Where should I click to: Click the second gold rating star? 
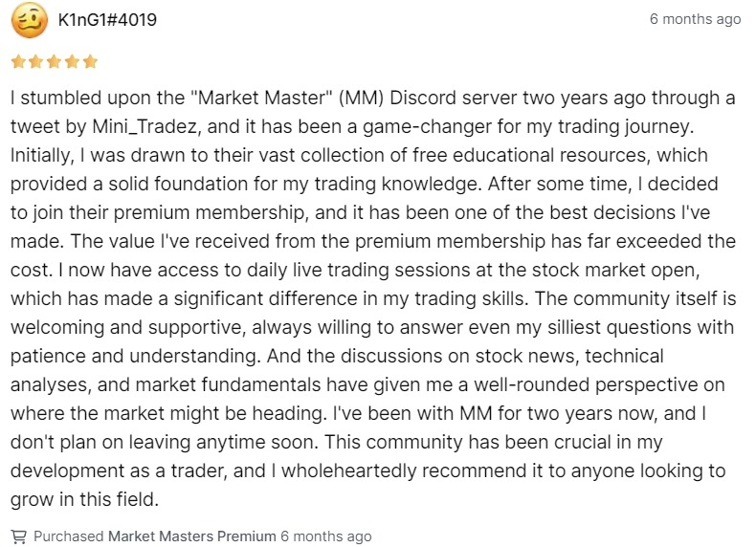36,62
